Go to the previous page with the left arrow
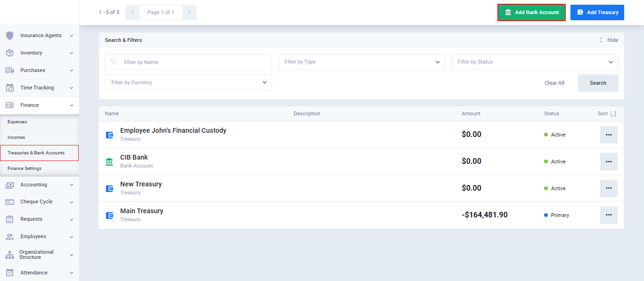 click(132, 12)
